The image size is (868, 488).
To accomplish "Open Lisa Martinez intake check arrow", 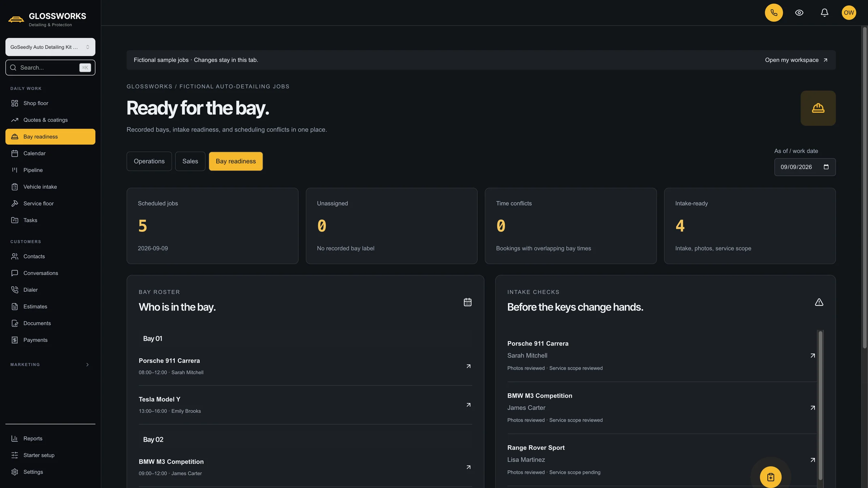I will (x=812, y=460).
